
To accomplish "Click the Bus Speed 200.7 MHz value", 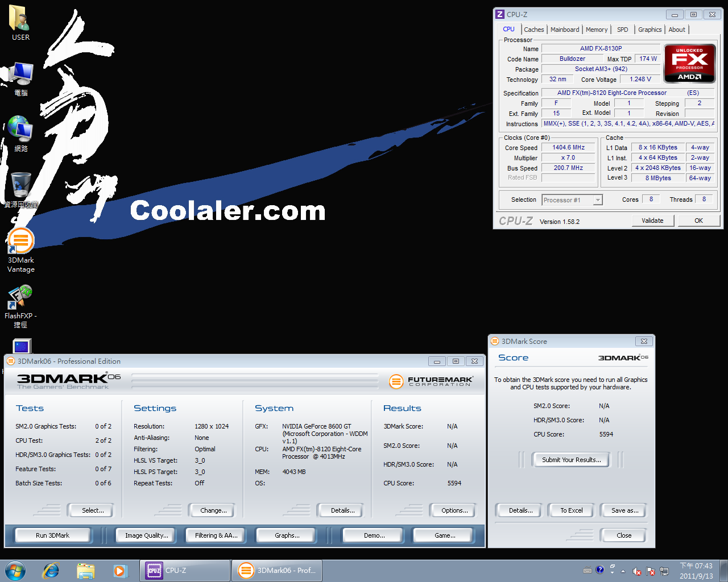I will click(x=568, y=168).
